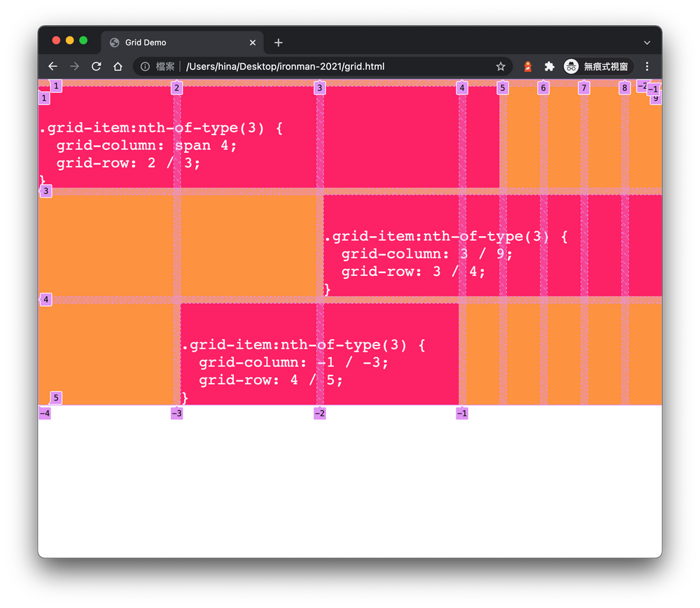This screenshot has width=700, height=608.
Task: Expand the tab search chevron
Action: [x=647, y=43]
